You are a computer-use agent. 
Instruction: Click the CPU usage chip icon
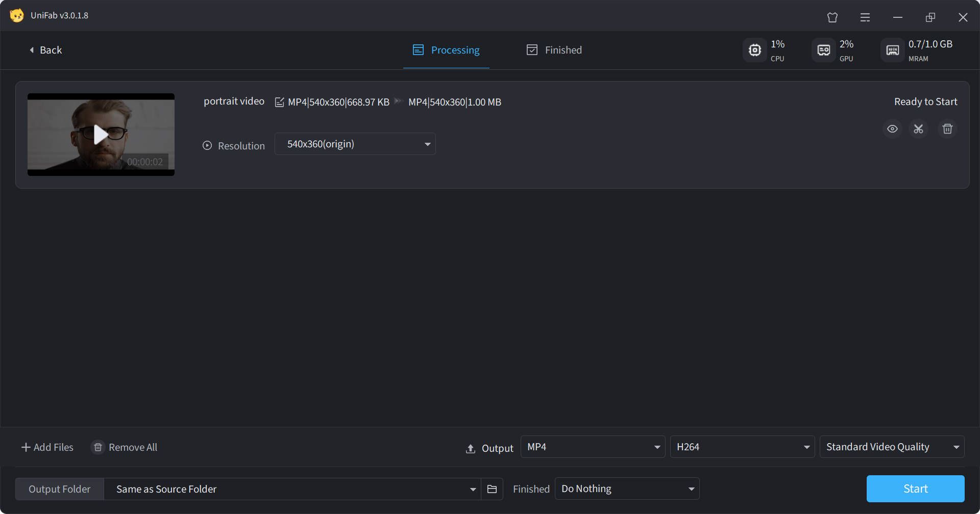[x=754, y=50]
